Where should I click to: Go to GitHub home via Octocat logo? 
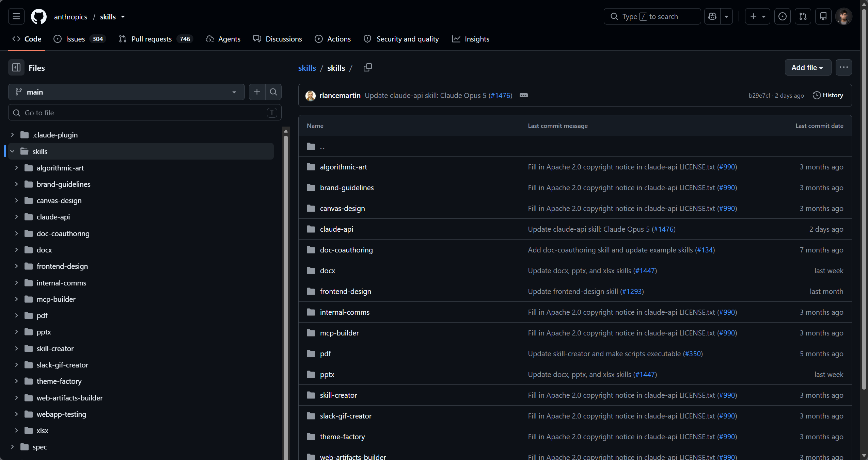pyautogui.click(x=39, y=16)
